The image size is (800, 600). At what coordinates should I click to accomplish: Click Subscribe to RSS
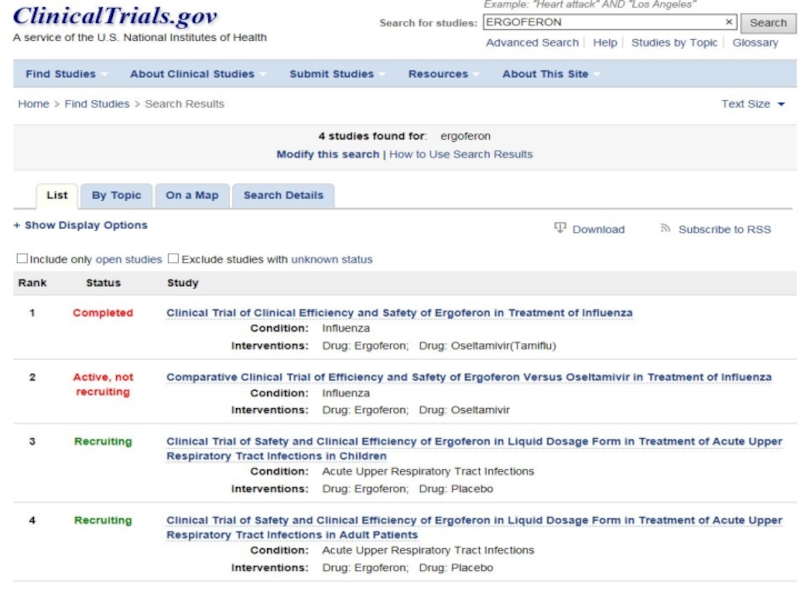coord(724,230)
